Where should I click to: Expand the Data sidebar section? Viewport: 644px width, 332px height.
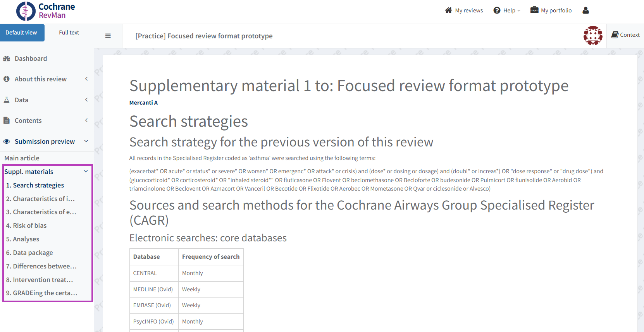21,100
